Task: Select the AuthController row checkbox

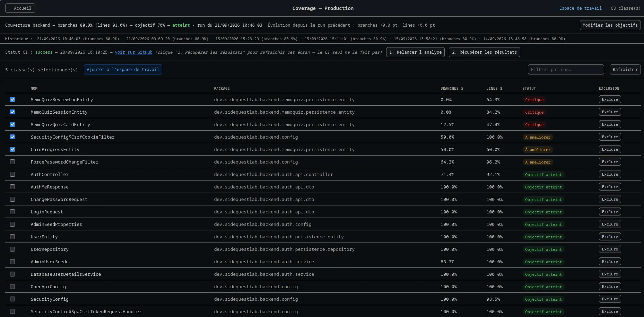Action: 12,174
